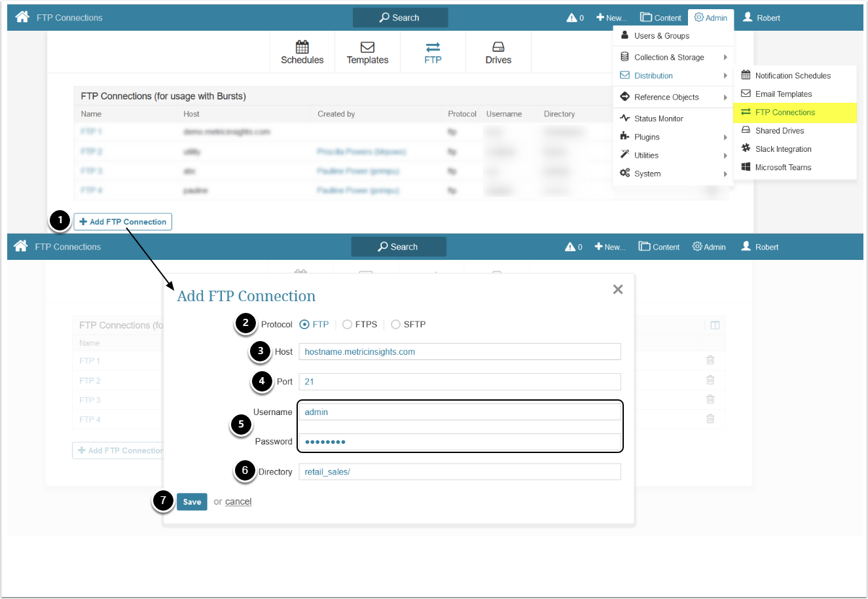Select the FTPS protocol radio button
The image size is (868, 599).
tap(348, 325)
